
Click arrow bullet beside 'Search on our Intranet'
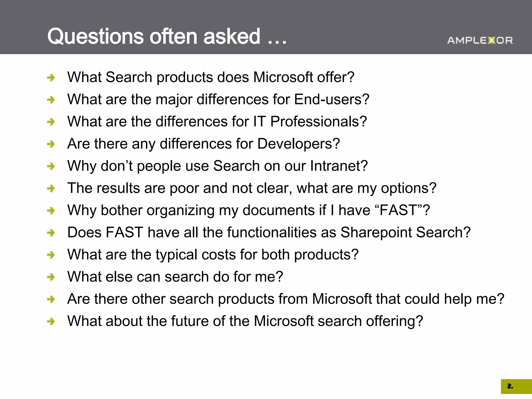click(x=51, y=166)
